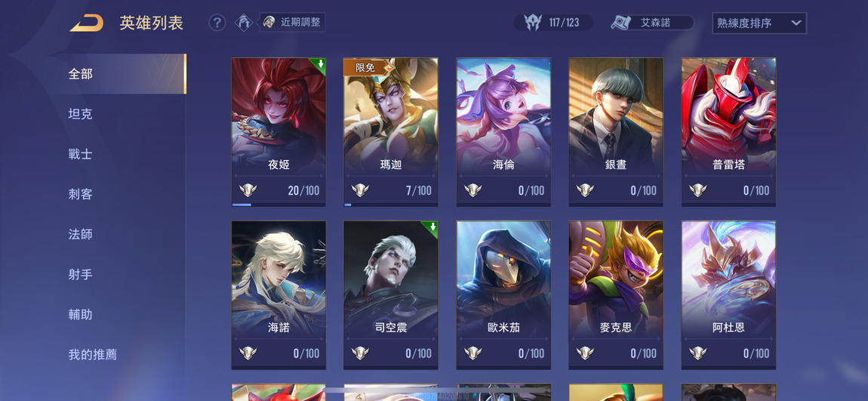Viewport: 868px width, 401px height.
Task: Click the golden back arrow icon
Action: click(x=86, y=23)
